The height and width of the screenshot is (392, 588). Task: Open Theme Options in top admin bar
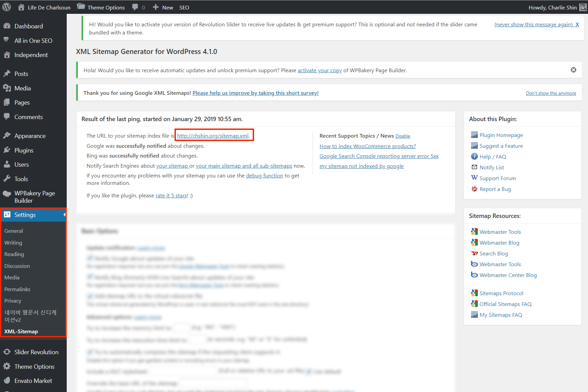101,7
